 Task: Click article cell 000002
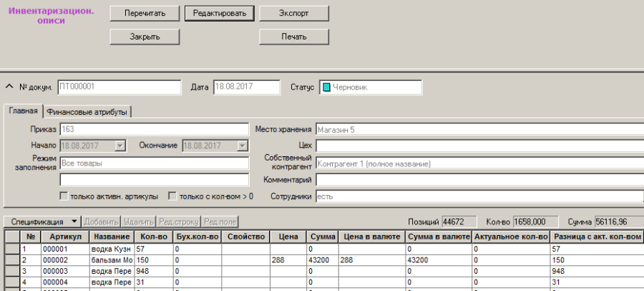(x=66, y=260)
